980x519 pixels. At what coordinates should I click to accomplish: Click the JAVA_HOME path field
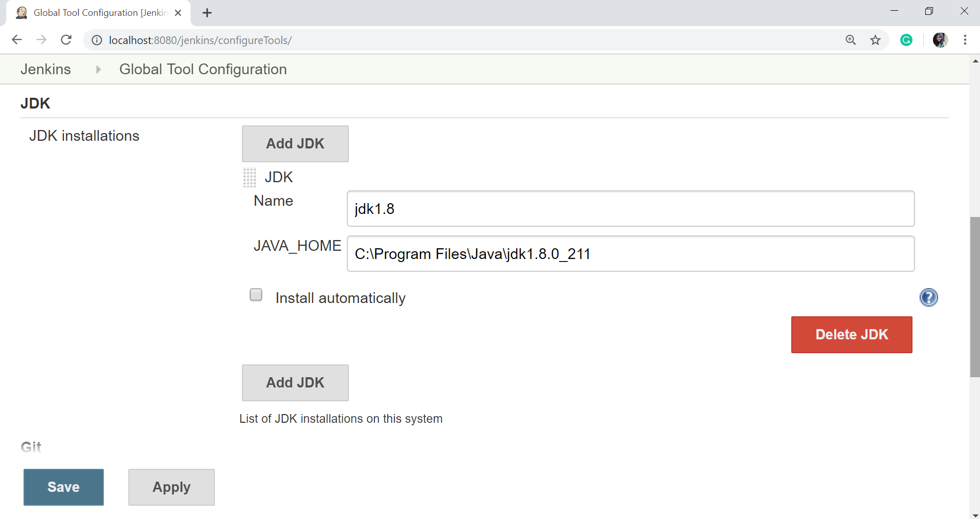point(631,254)
